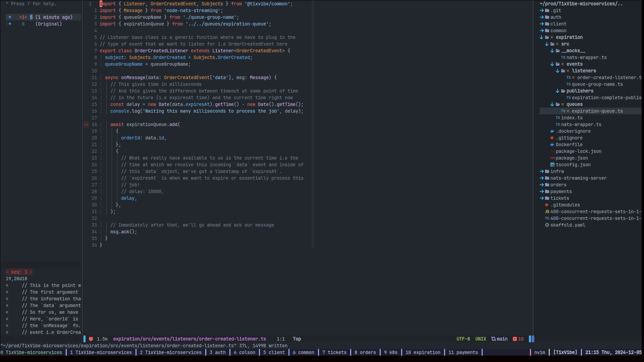Expand the auth folder in file tree
The width and height of the screenshot is (644, 362).
(x=542, y=17)
